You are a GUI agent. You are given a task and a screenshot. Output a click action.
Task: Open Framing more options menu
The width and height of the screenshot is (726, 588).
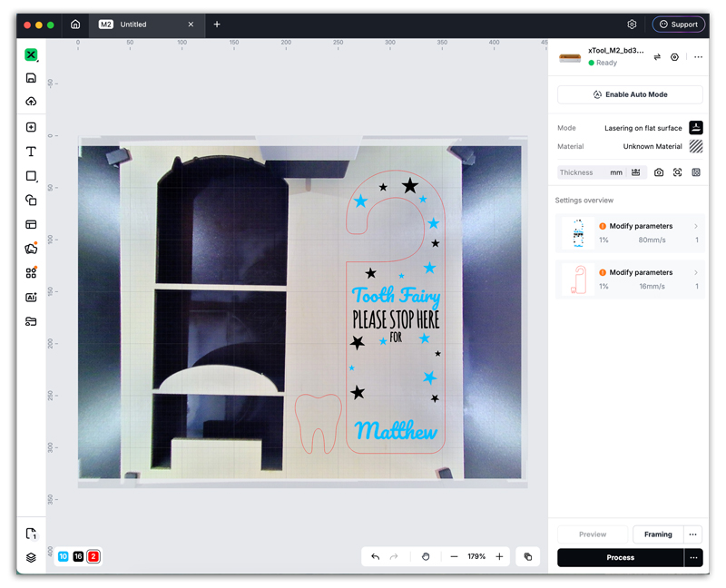(x=693, y=534)
